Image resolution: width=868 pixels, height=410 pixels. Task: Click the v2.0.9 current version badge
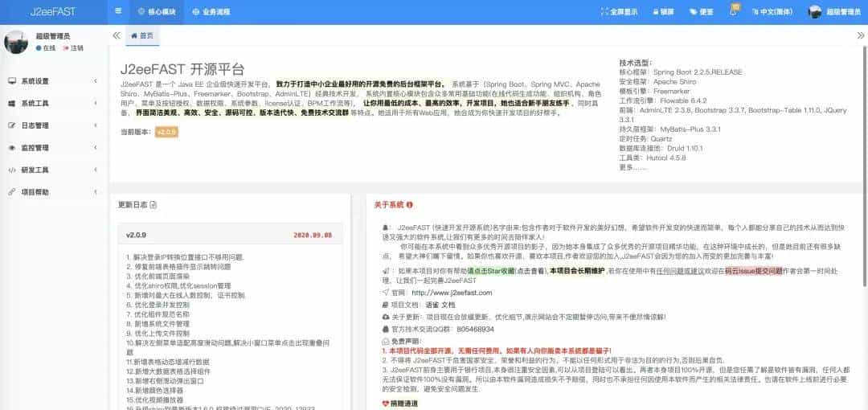tap(166, 133)
